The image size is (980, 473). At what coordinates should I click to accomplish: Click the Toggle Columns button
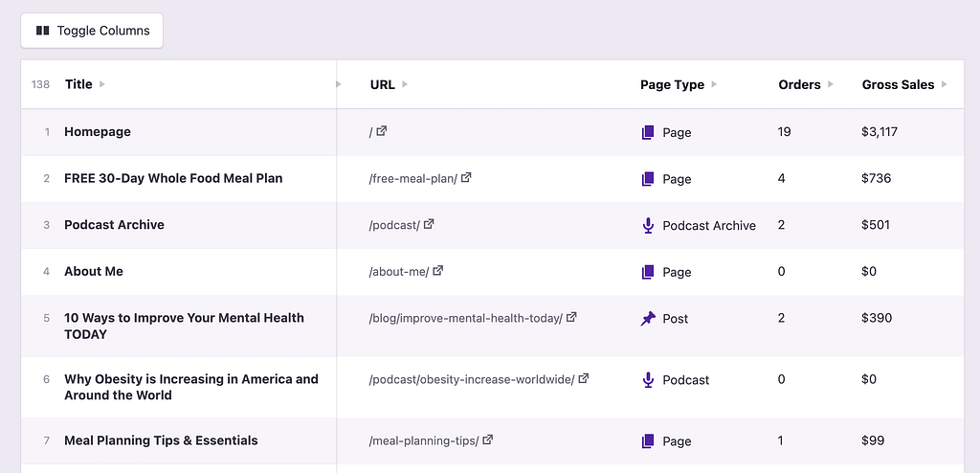92,31
